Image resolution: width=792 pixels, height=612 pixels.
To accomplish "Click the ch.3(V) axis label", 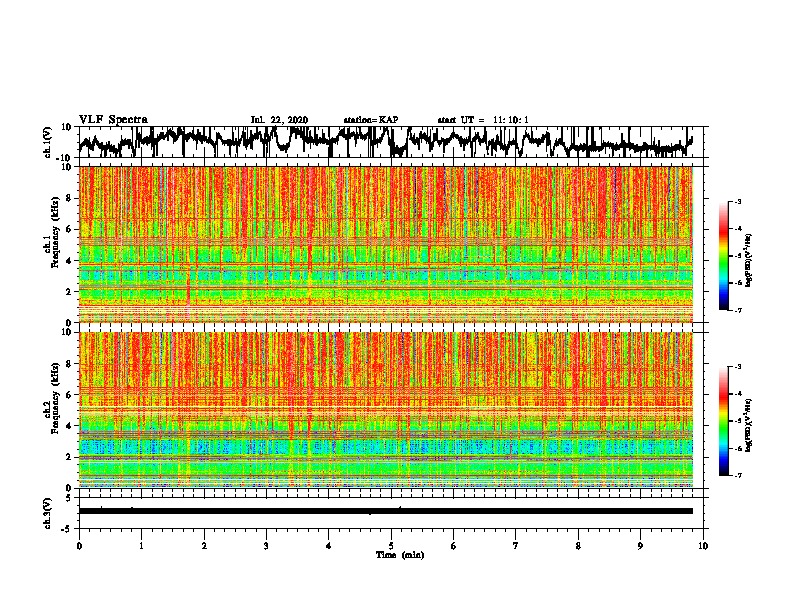I will tap(48, 513).
